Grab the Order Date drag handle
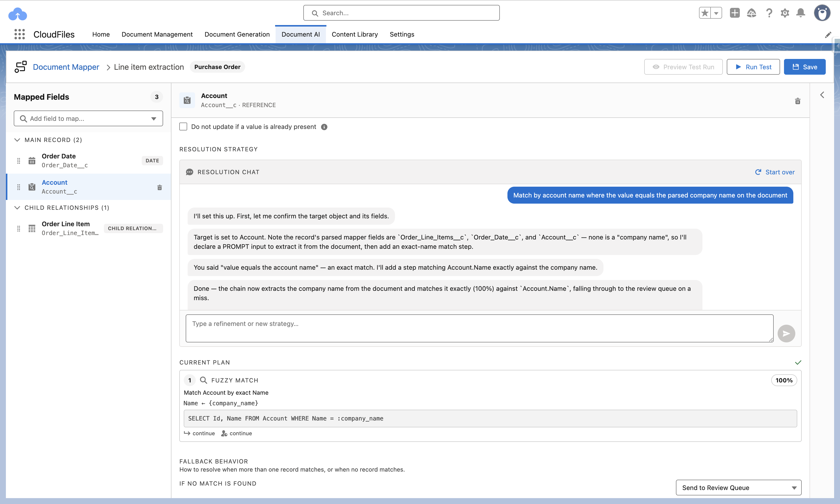 [x=19, y=161]
